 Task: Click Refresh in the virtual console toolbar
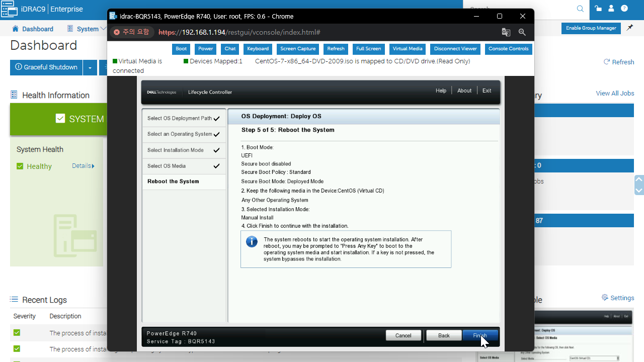(x=336, y=49)
